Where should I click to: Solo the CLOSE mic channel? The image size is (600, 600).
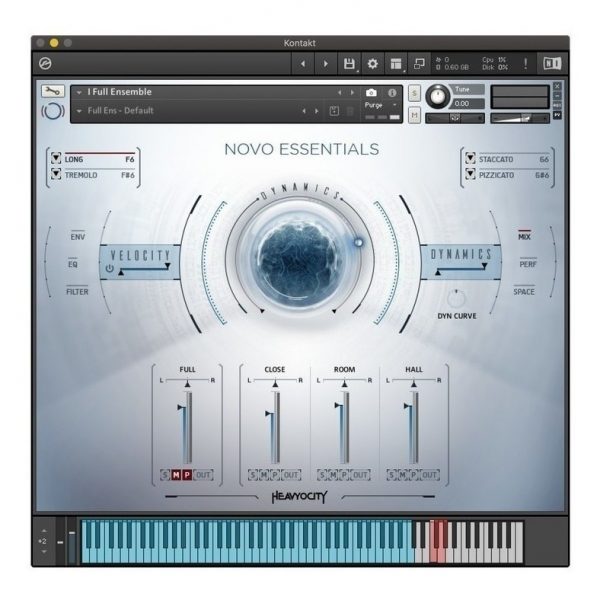coord(253,475)
